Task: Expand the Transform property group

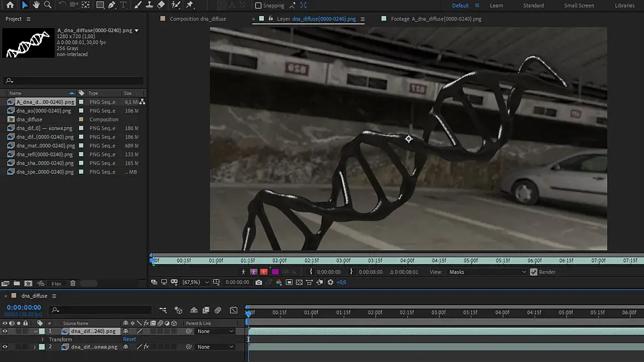Action: [43, 339]
